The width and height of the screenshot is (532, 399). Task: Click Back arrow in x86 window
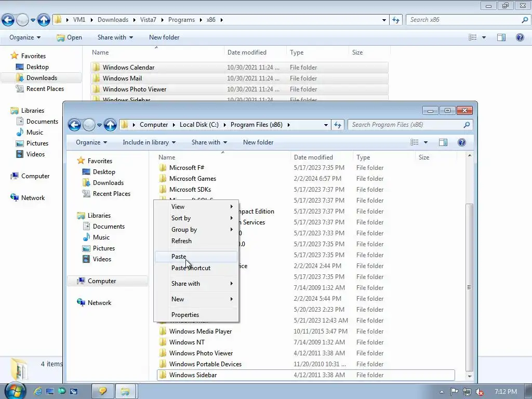tap(8, 20)
